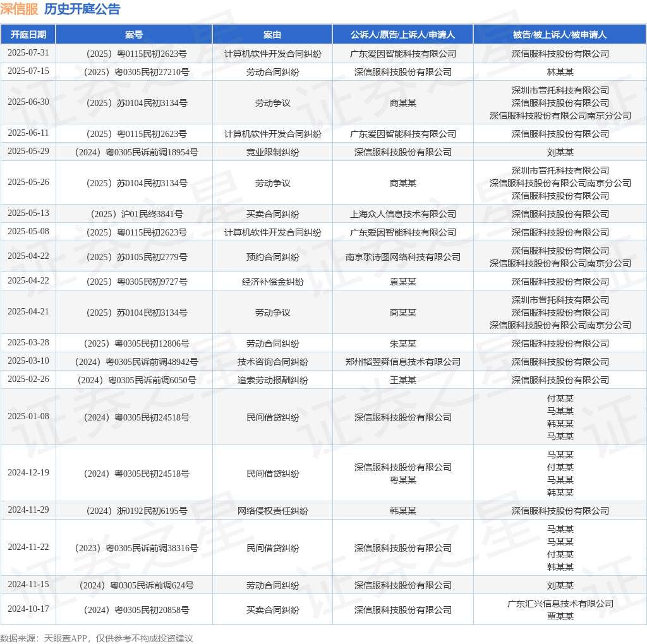The image size is (647, 644).
Task: Click defendant 广东汇兴信息技术有限公司
Action: pos(560,604)
